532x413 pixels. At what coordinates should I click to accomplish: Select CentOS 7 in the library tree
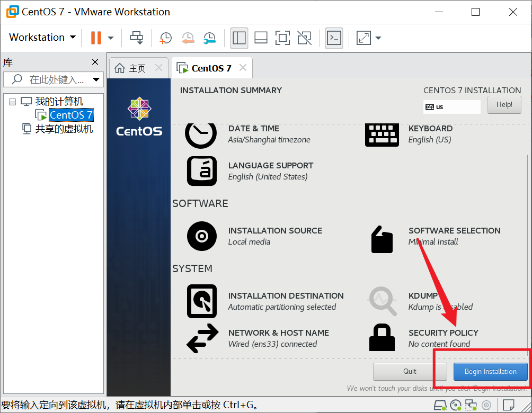tap(71, 115)
